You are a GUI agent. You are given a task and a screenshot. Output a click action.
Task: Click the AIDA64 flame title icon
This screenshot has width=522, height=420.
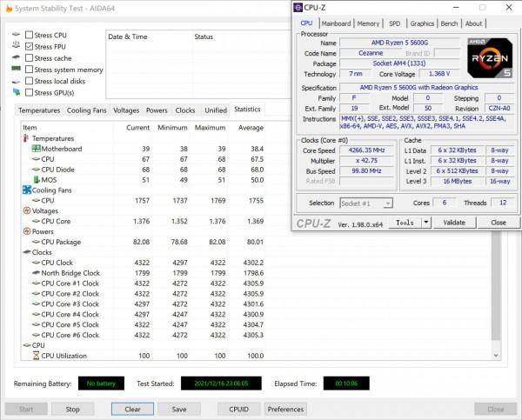(x=7, y=7)
